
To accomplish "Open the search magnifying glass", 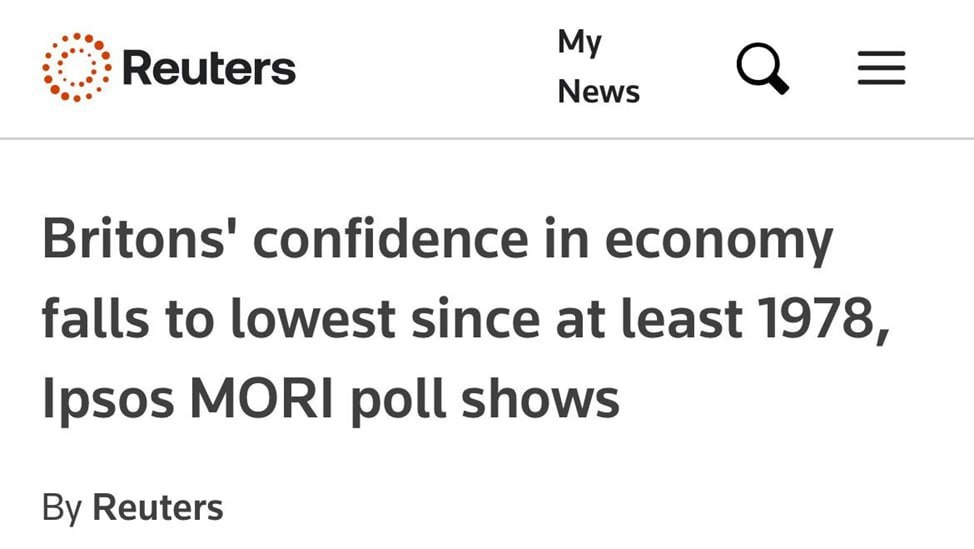I will tap(763, 68).
